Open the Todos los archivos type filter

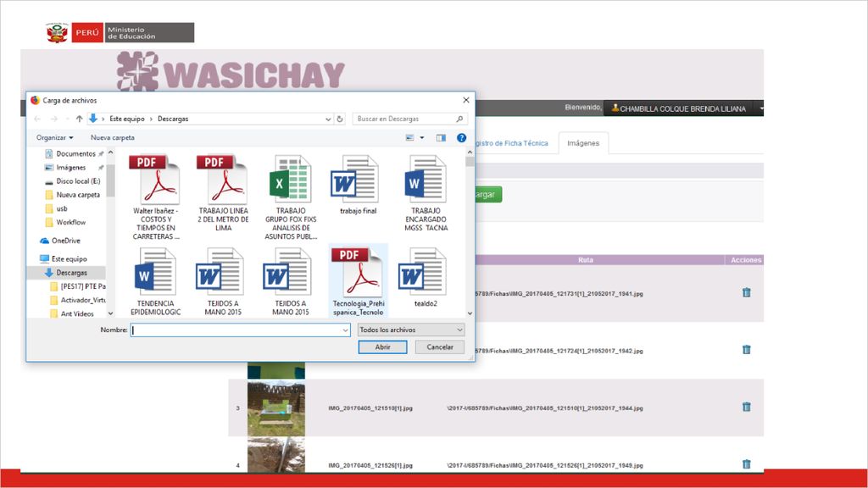(x=411, y=330)
